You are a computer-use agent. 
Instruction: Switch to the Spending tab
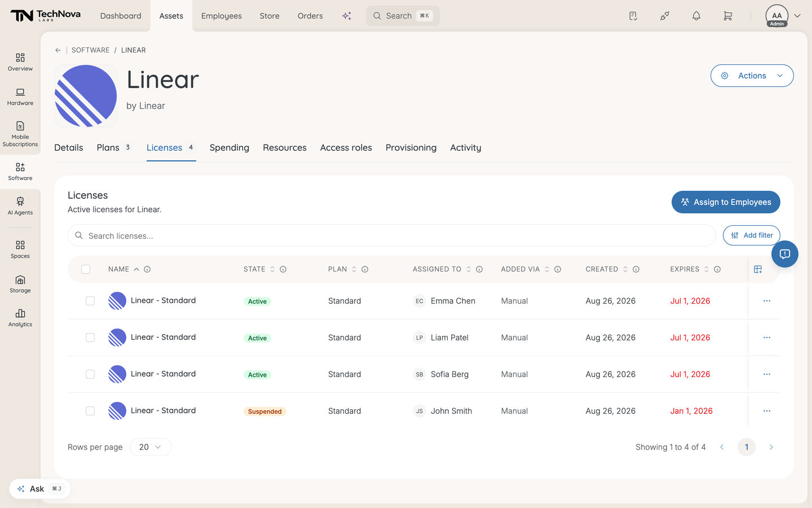[x=230, y=148]
